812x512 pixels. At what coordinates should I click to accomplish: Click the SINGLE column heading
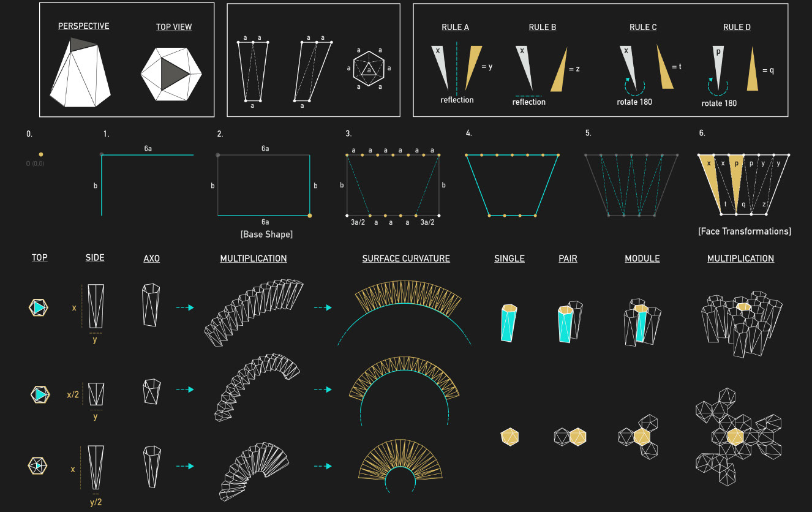tap(509, 258)
